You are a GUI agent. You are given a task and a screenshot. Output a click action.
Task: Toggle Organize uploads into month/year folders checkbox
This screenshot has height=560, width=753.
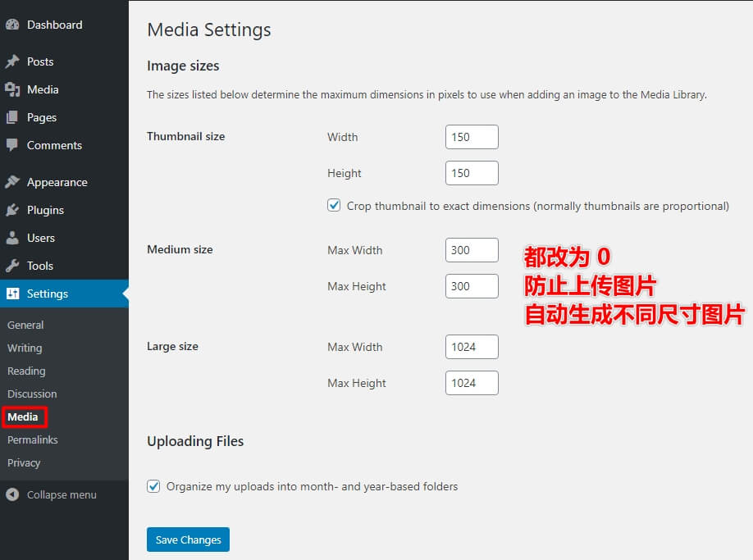153,486
